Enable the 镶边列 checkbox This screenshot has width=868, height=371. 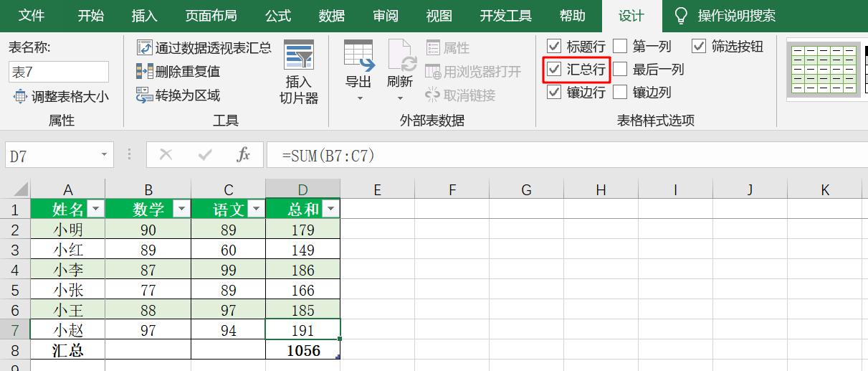[x=620, y=92]
